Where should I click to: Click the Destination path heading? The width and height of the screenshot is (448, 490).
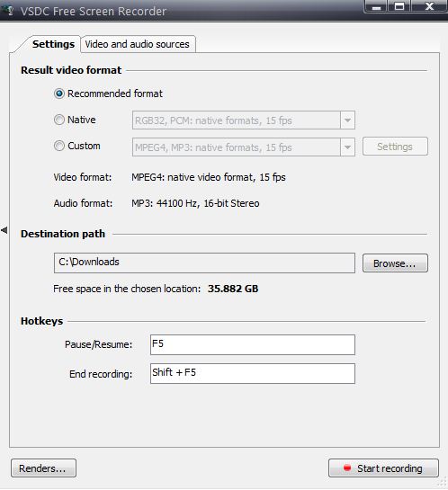(63, 234)
